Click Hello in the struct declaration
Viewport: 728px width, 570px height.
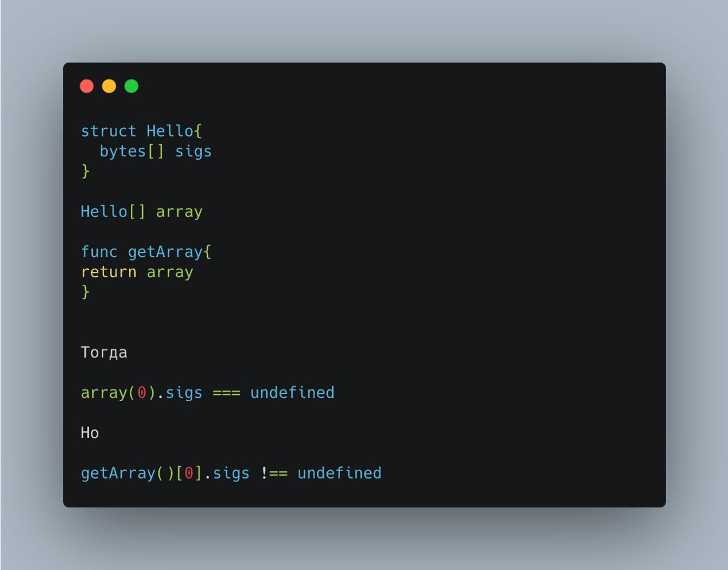click(170, 131)
